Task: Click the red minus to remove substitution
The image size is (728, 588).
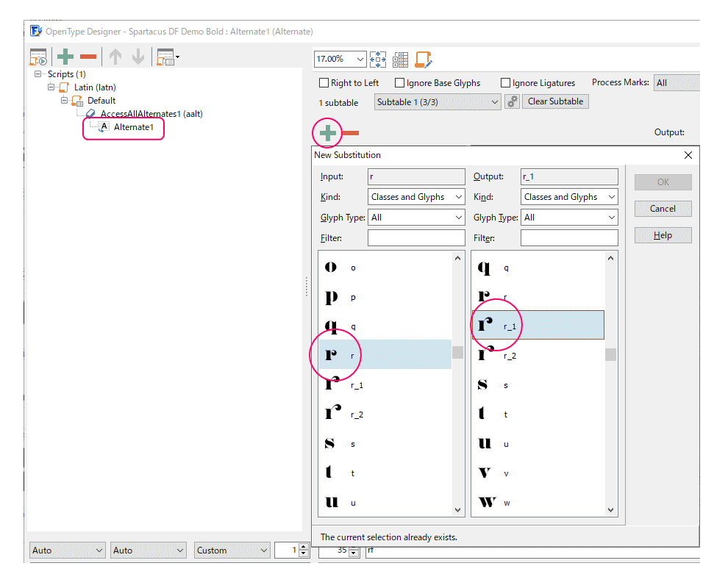Action: [351, 133]
